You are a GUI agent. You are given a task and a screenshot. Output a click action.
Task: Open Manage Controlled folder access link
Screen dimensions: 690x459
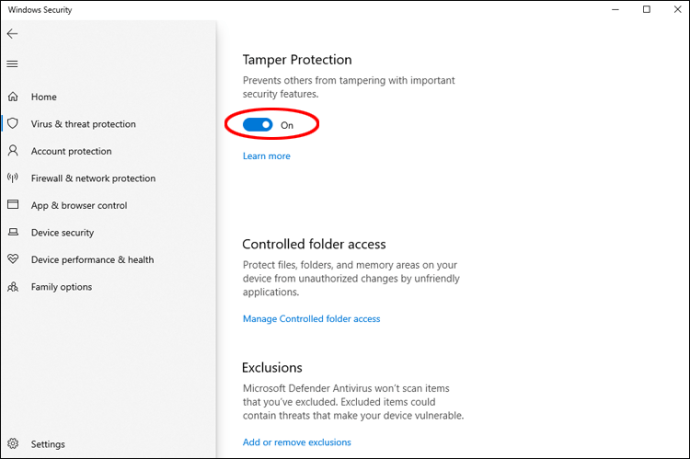pos(311,319)
